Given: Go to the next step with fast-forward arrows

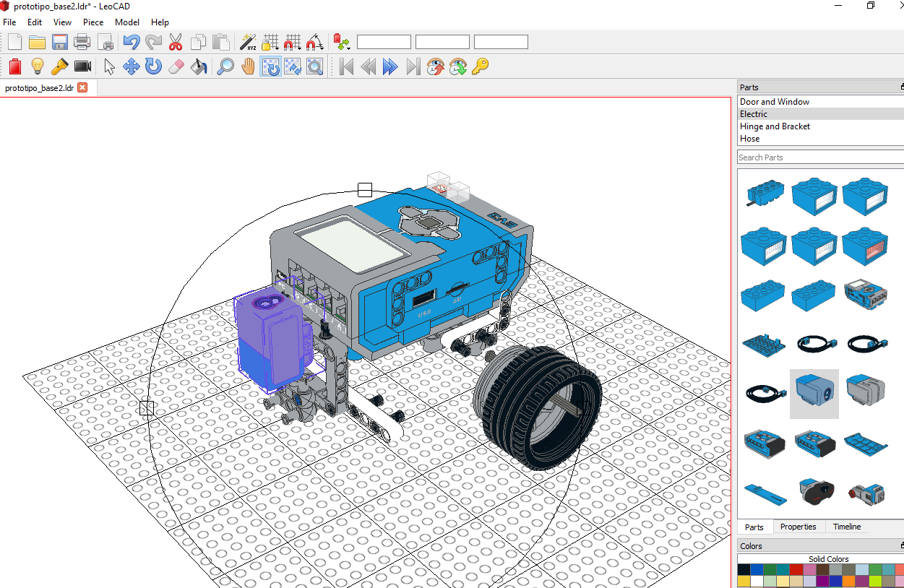Looking at the screenshot, I should [x=390, y=66].
